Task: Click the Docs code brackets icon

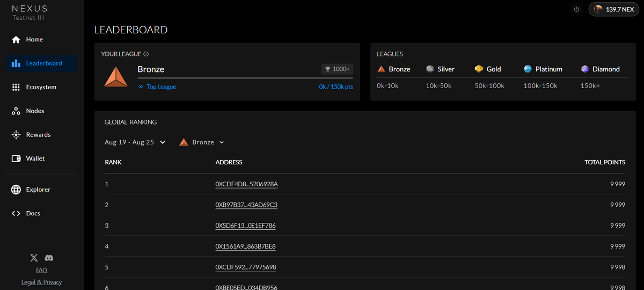Action: [x=16, y=213]
